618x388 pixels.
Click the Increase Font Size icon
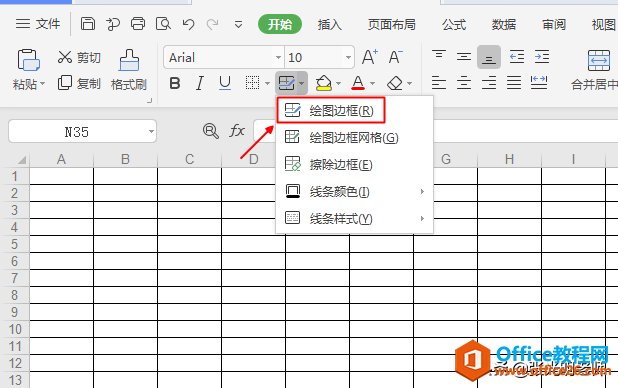click(370, 57)
